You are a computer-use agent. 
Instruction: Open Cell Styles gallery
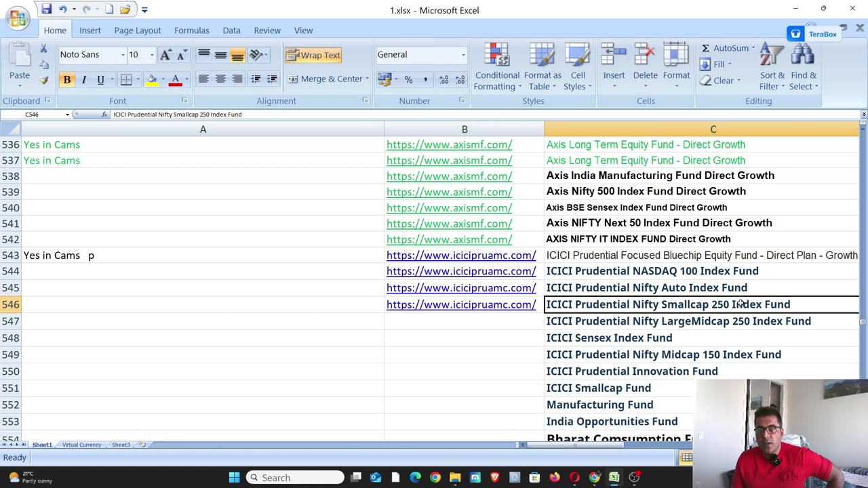click(x=578, y=66)
